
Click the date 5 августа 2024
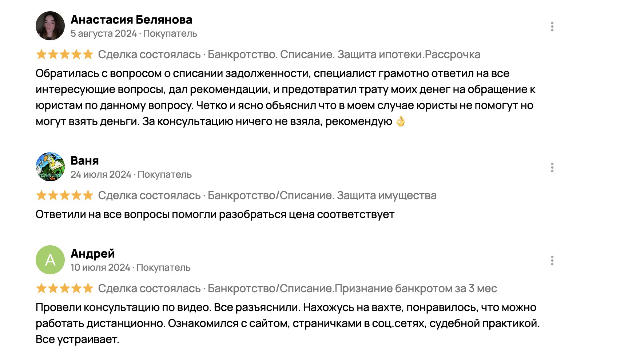pyautogui.click(x=104, y=33)
